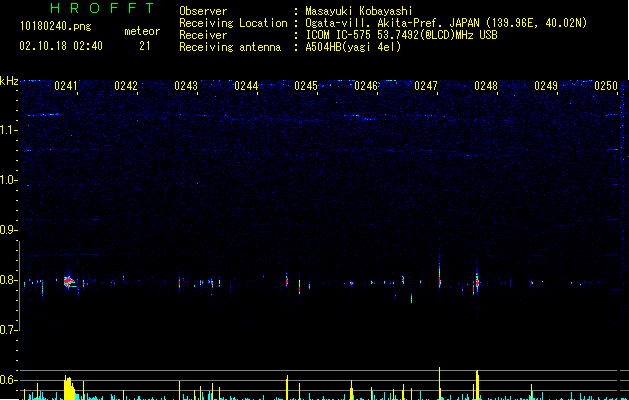Image resolution: width=629 pixels, height=400 pixels.
Task: Click the meteor echo just before 0248
Action: click(x=477, y=281)
